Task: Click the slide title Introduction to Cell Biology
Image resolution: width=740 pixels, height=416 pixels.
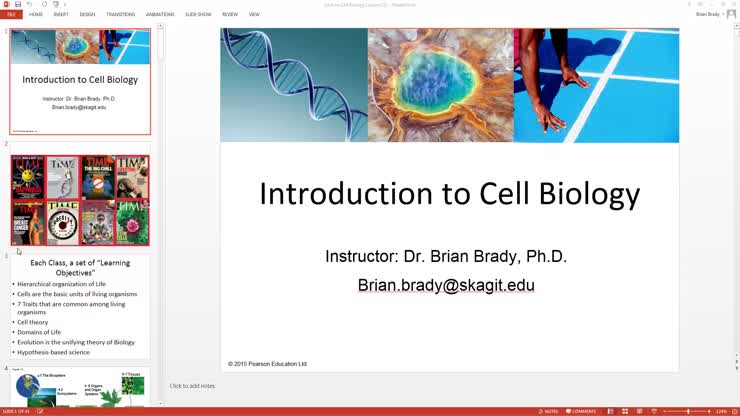Action: click(450, 194)
